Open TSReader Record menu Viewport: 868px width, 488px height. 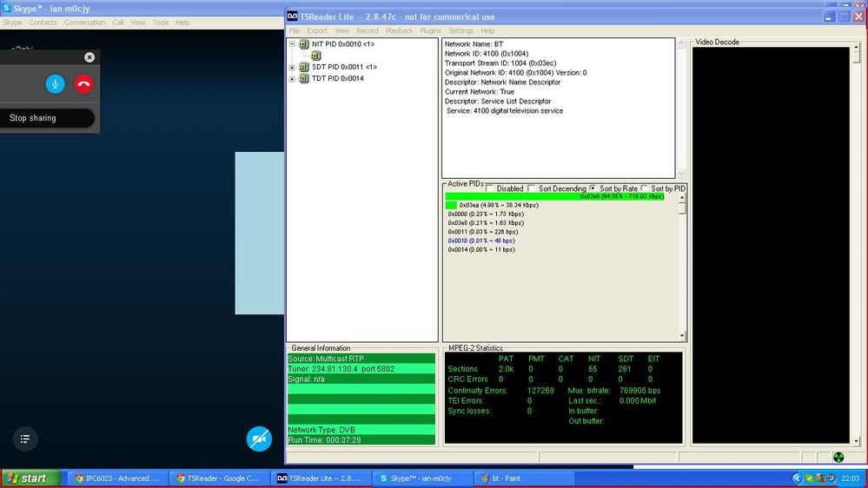tap(367, 31)
